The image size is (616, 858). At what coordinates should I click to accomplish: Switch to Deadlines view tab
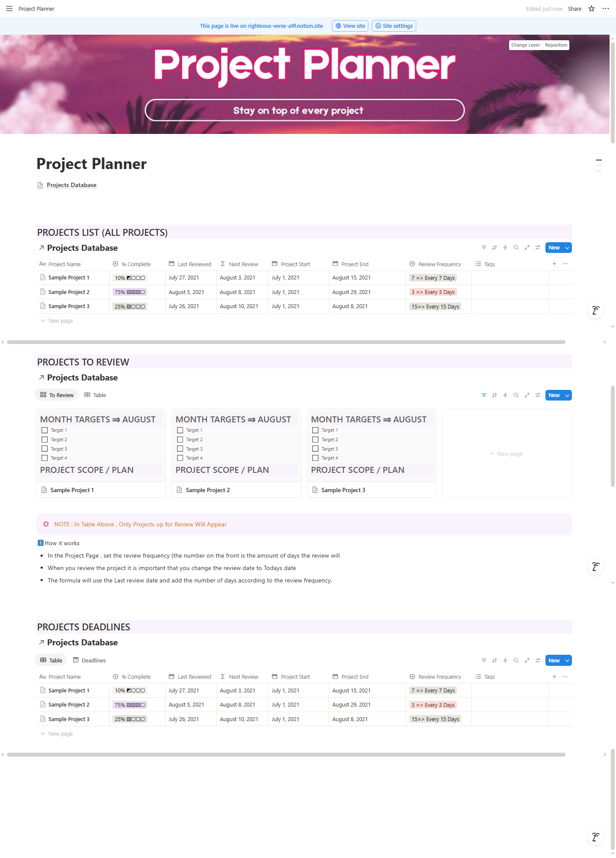(89, 661)
